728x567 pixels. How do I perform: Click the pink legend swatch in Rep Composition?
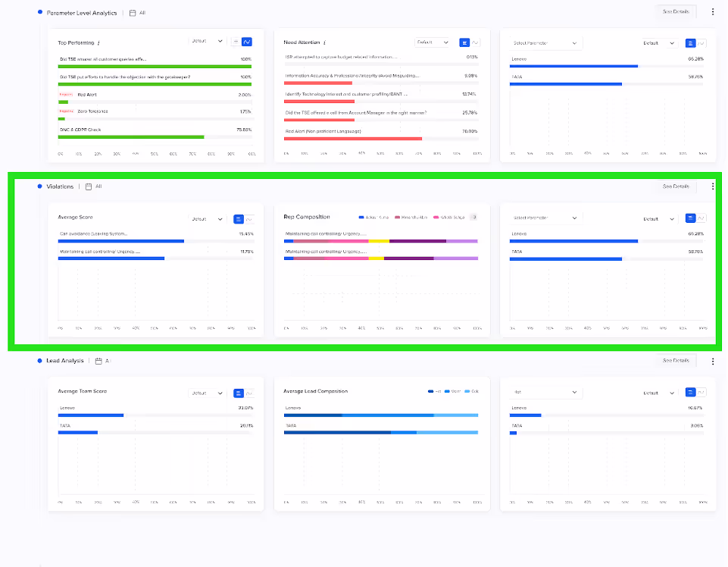(436, 218)
